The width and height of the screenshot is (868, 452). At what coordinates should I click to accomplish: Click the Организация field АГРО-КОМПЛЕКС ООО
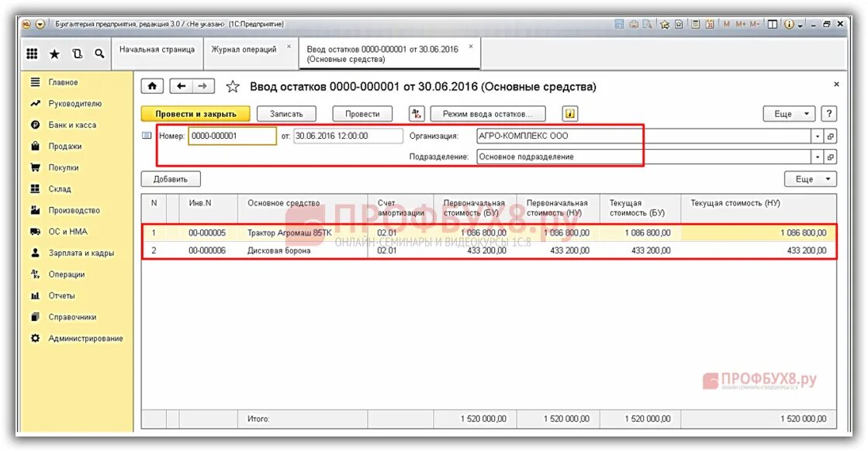(644, 136)
